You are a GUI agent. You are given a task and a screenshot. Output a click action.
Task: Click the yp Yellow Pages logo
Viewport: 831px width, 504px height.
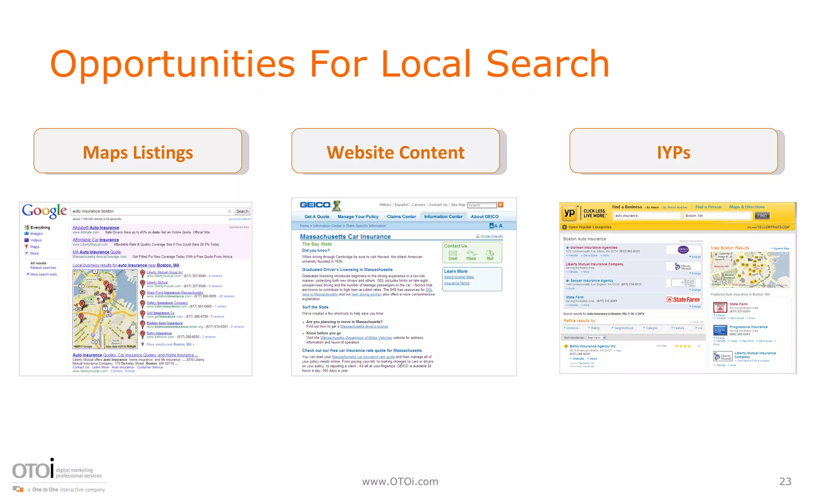(569, 213)
